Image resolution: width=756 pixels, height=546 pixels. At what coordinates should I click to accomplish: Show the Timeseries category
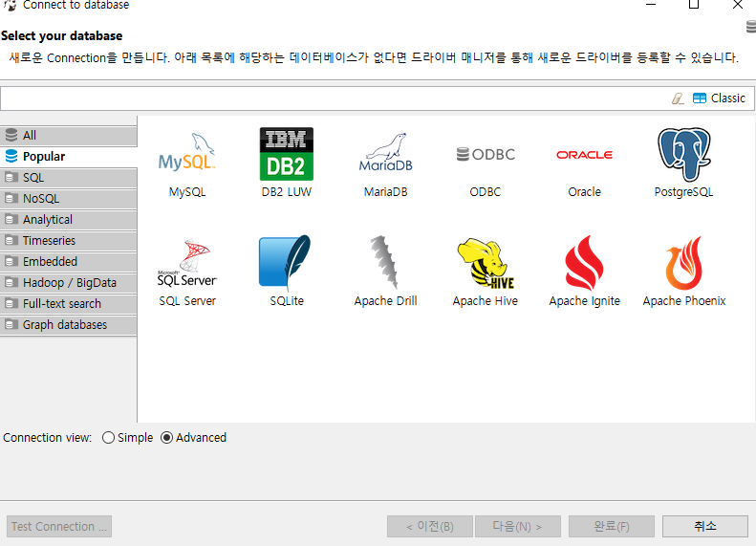[x=69, y=241]
